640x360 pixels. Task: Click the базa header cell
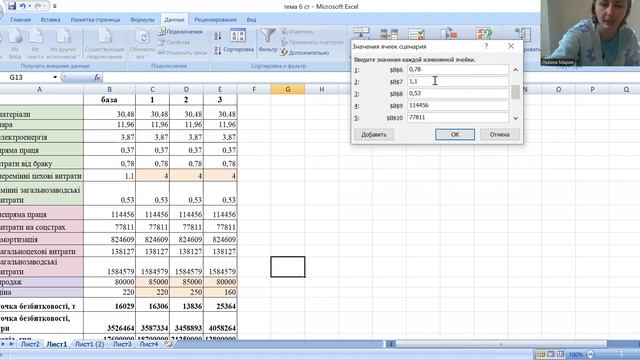pyautogui.click(x=109, y=100)
